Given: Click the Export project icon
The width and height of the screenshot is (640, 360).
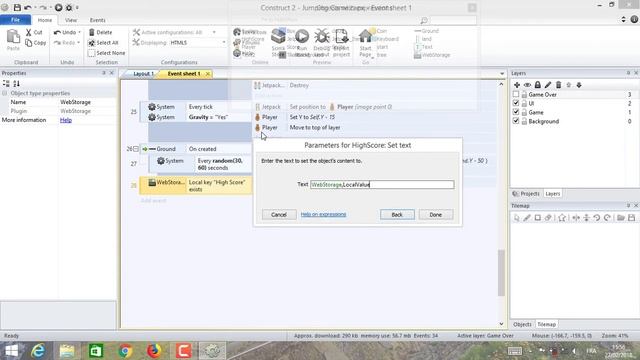Looking at the screenshot, I should click(341, 37).
